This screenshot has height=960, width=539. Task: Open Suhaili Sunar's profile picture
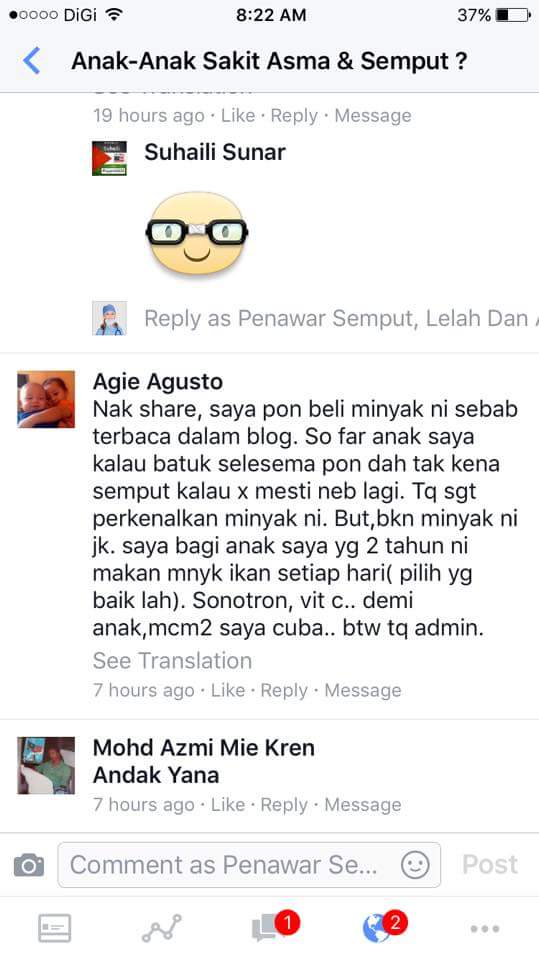pos(110,158)
